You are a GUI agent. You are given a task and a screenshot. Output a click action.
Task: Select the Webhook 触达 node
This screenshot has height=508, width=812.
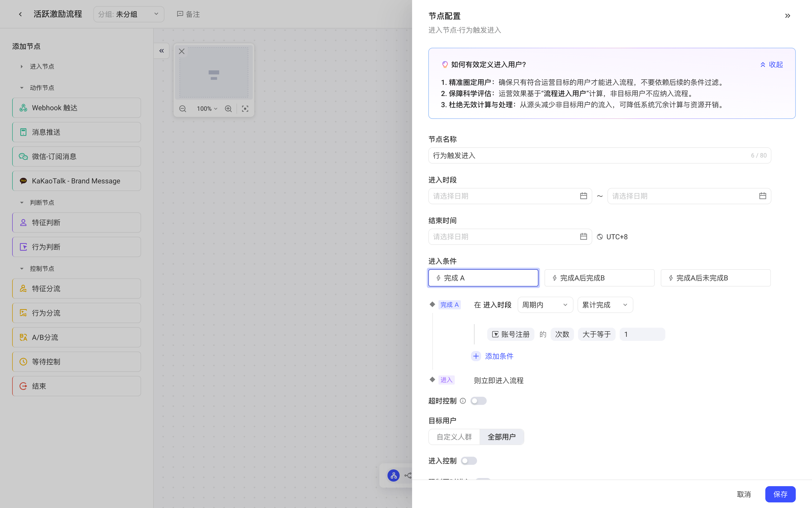tap(76, 108)
